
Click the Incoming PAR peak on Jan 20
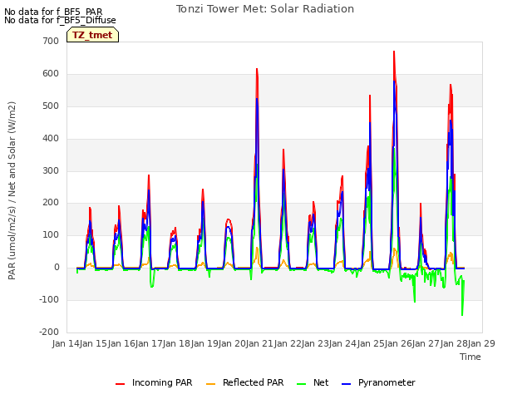(257, 69)
